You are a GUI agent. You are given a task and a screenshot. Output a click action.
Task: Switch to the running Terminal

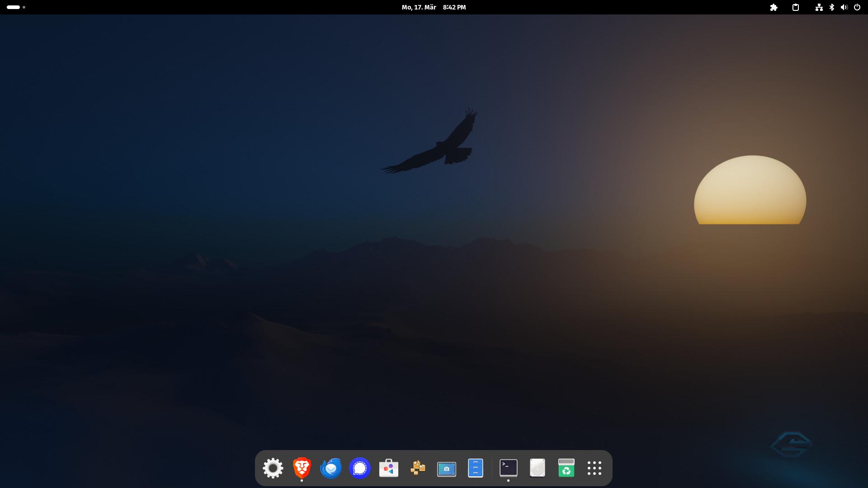pos(509,468)
